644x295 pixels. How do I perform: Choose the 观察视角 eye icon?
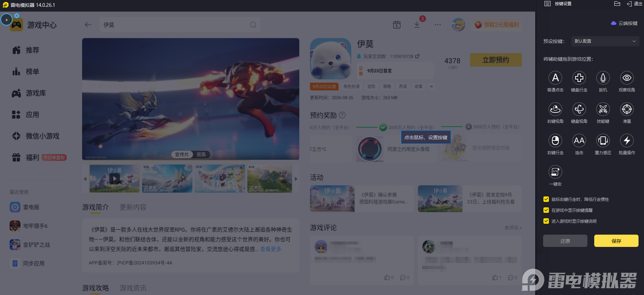(x=627, y=78)
